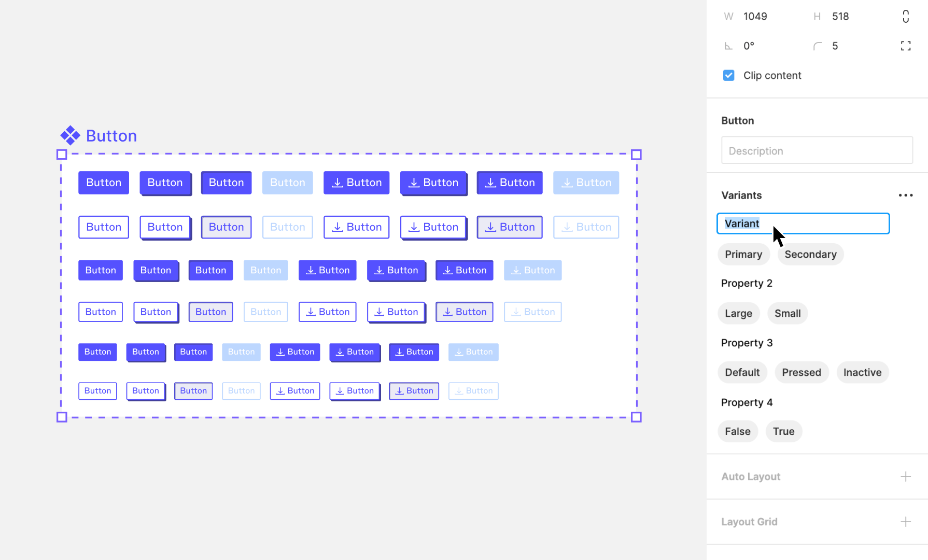Click the corner radius icon
The width and height of the screenshot is (928, 560).
817,46
